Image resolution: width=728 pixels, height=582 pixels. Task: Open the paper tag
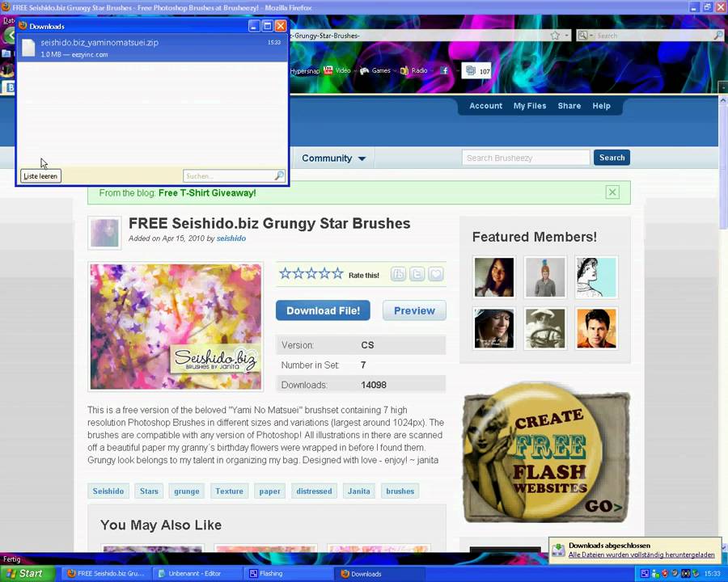[x=269, y=491]
